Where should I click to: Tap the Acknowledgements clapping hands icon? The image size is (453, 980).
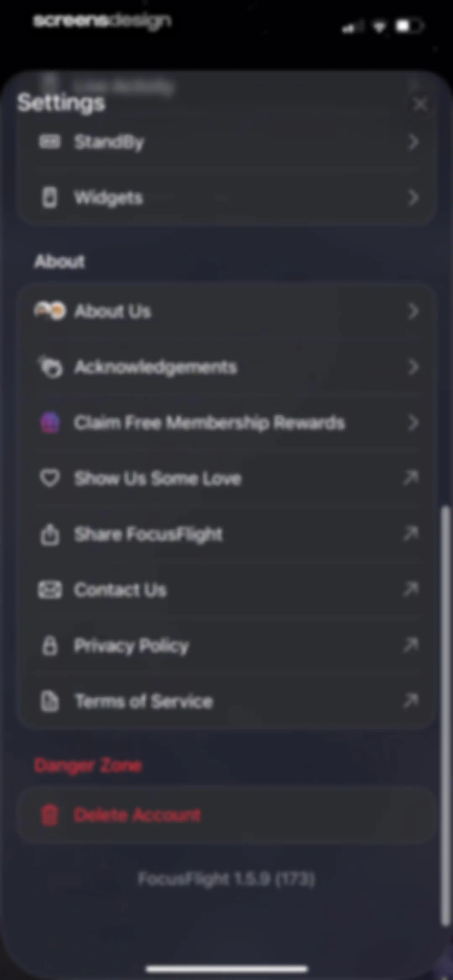tap(50, 367)
